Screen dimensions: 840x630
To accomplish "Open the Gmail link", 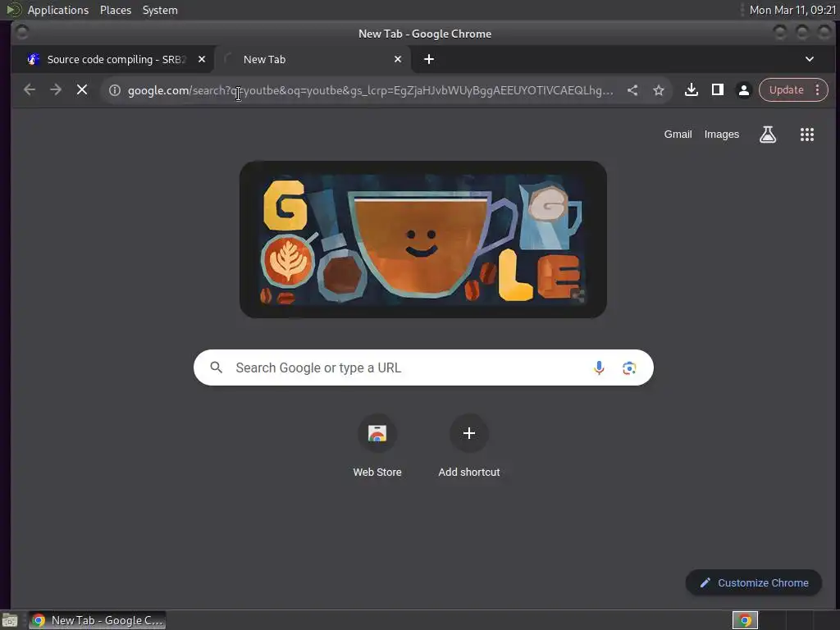I will tap(678, 135).
